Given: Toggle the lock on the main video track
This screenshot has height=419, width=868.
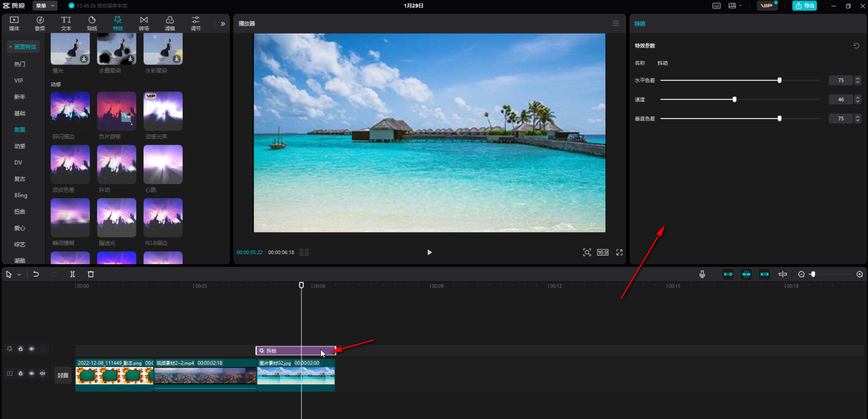Looking at the screenshot, I should point(21,373).
